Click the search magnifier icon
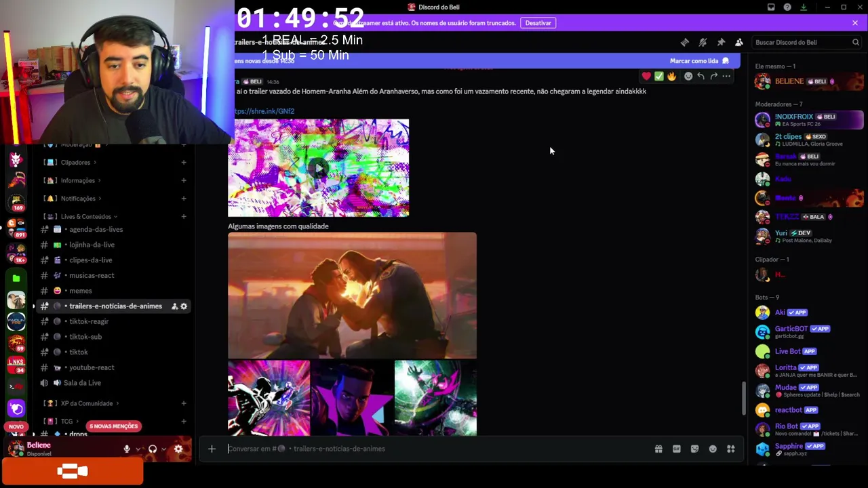This screenshot has width=868, height=488. pyautogui.click(x=856, y=42)
